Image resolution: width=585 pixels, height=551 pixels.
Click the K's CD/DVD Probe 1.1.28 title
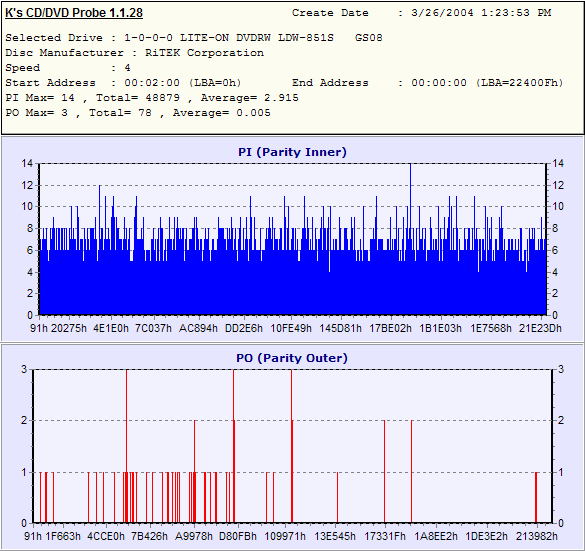tap(74, 13)
